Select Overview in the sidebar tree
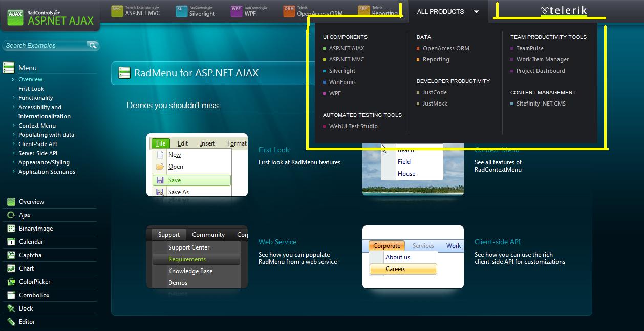This screenshot has width=644, height=331. [x=31, y=79]
